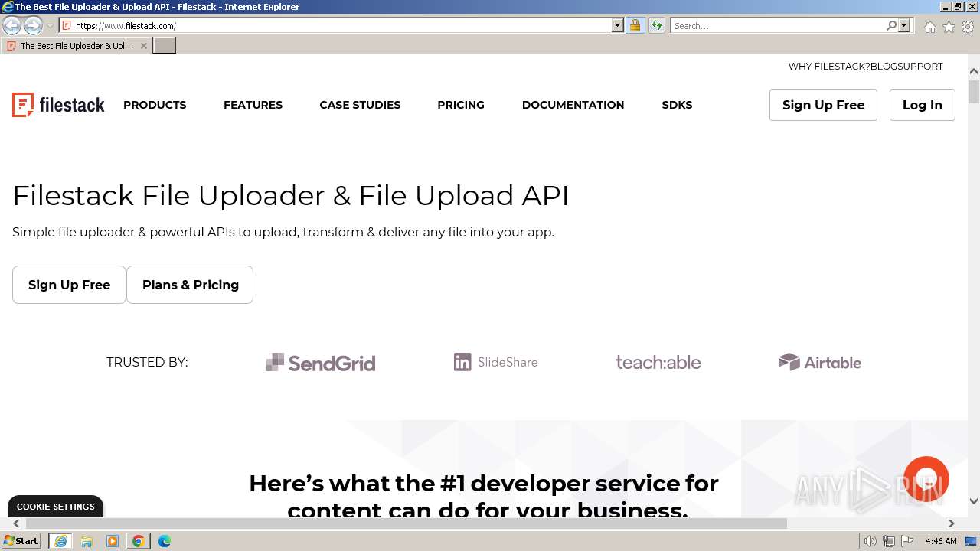980x551 pixels.
Task: Click the teach:able logo
Action: pos(658,362)
